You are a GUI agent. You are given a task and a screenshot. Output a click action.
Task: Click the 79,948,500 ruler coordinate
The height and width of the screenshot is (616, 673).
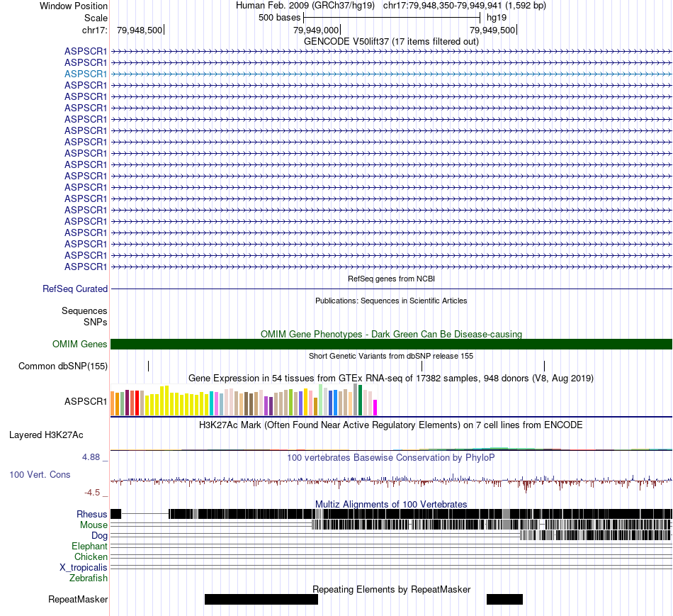click(x=140, y=30)
